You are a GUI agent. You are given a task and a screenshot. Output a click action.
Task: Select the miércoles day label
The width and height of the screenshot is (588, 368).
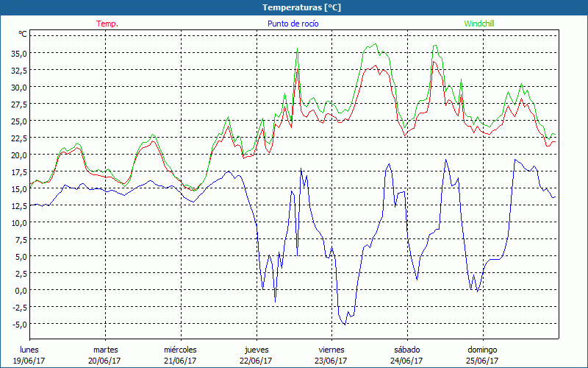pos(180,350)
